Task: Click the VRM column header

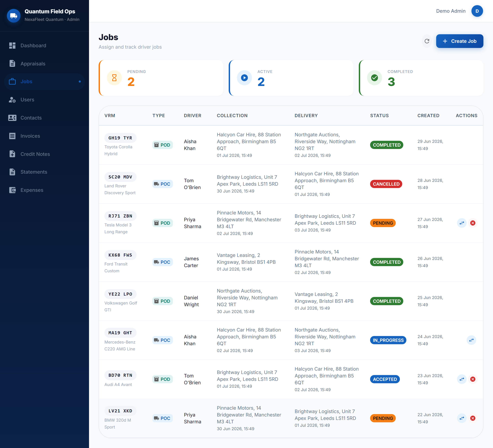Action: coord(110,115)
